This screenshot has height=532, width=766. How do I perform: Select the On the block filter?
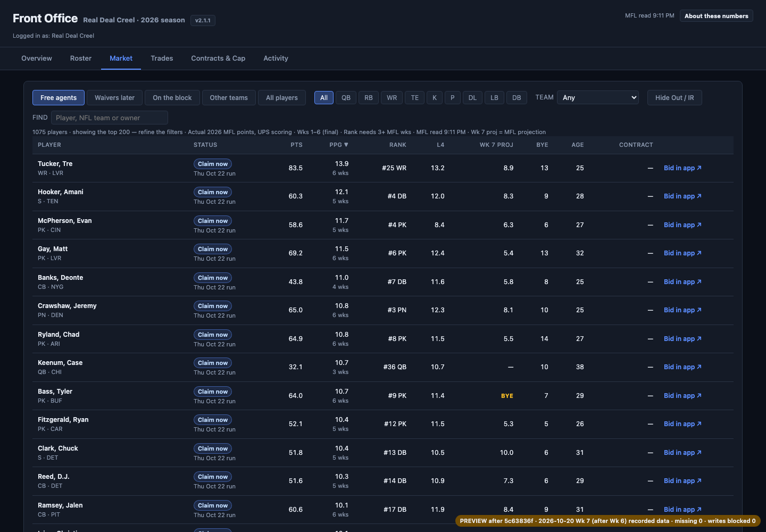[172, 98]
